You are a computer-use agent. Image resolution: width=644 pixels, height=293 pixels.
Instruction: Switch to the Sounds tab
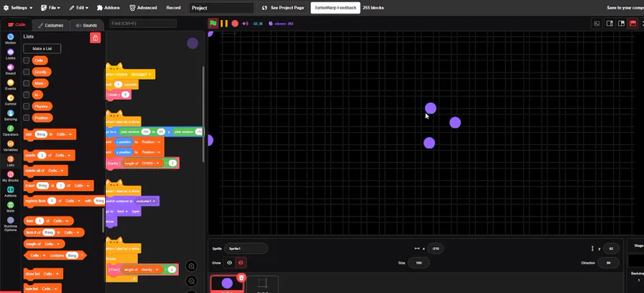[x=87, y=25]
